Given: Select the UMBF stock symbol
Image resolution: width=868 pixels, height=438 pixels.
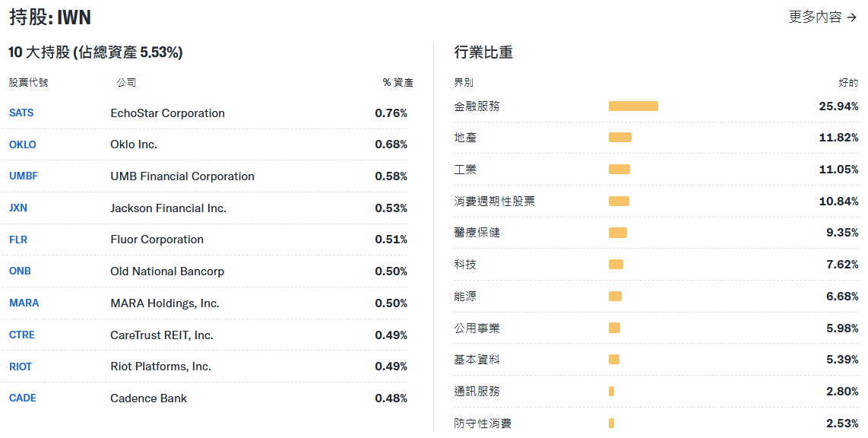Looking at the screenshot, I should [x=24, y=176].
